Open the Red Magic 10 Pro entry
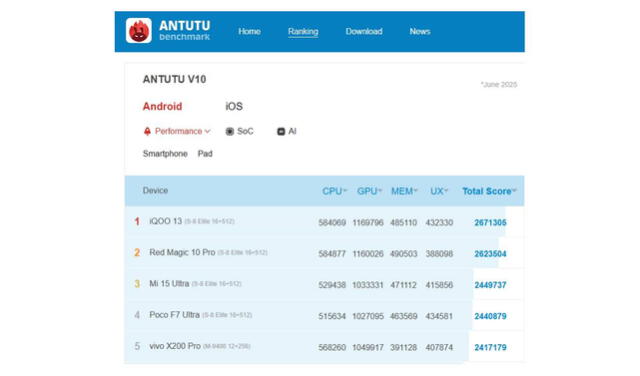 (182, 252)
